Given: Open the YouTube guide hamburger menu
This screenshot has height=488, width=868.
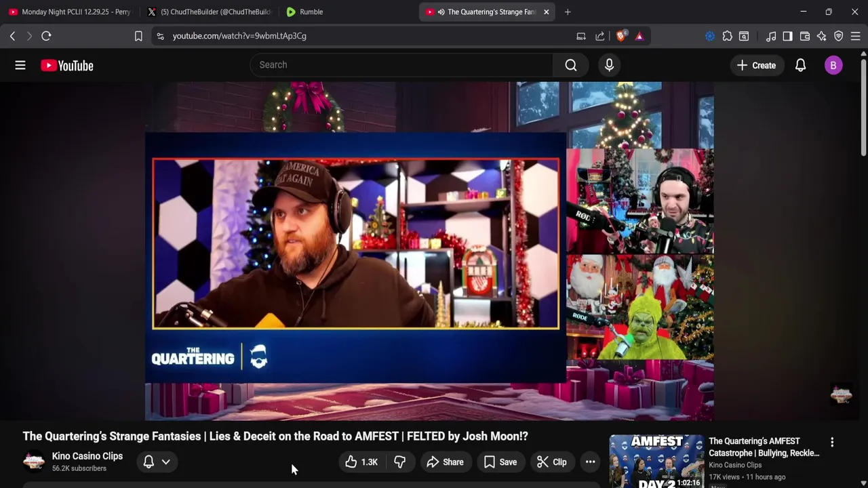Looking at the screenshot, I should [x=20, y=65].
